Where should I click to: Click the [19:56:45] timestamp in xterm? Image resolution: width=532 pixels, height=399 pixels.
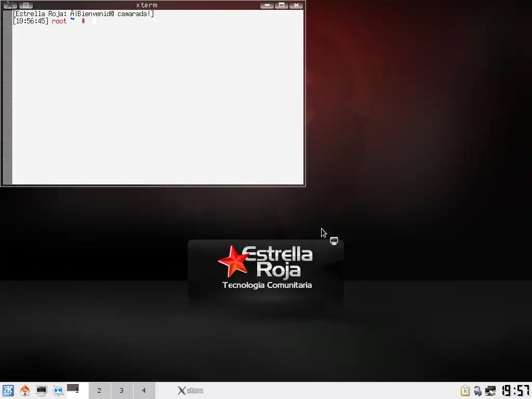pyautogui.click(x=31, y=21)
